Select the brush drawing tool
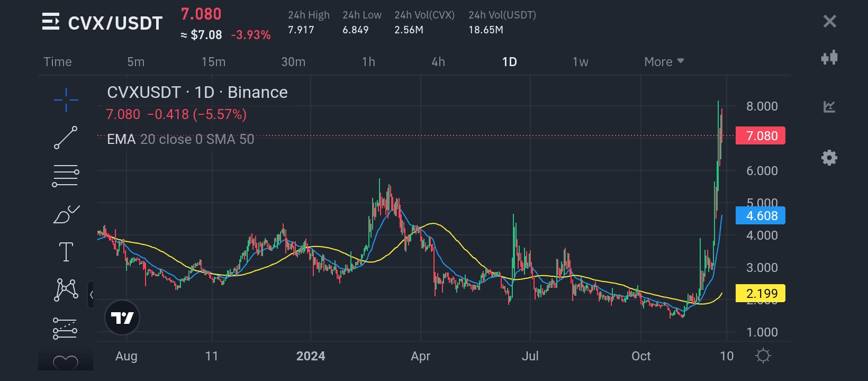868x381 pixels. click(66, 214)
